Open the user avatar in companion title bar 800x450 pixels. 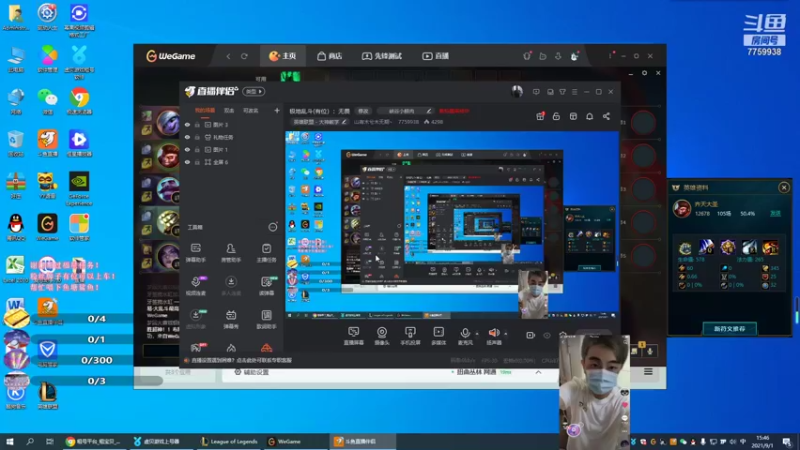click(x=517, y=91)
